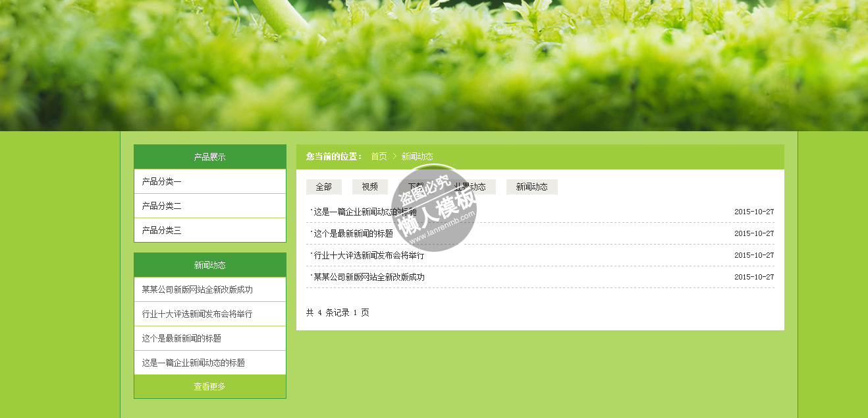Click the green 新闻动态 sidebar panel header
This screenshot has height=418, width=868.
pos(209,265)
